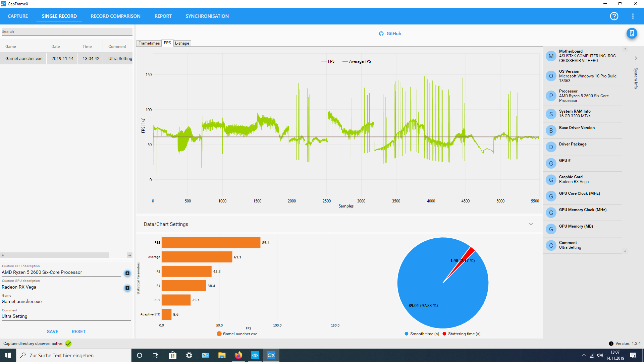Open the GitHub link

pyautogui.click(x=390, y=34)
